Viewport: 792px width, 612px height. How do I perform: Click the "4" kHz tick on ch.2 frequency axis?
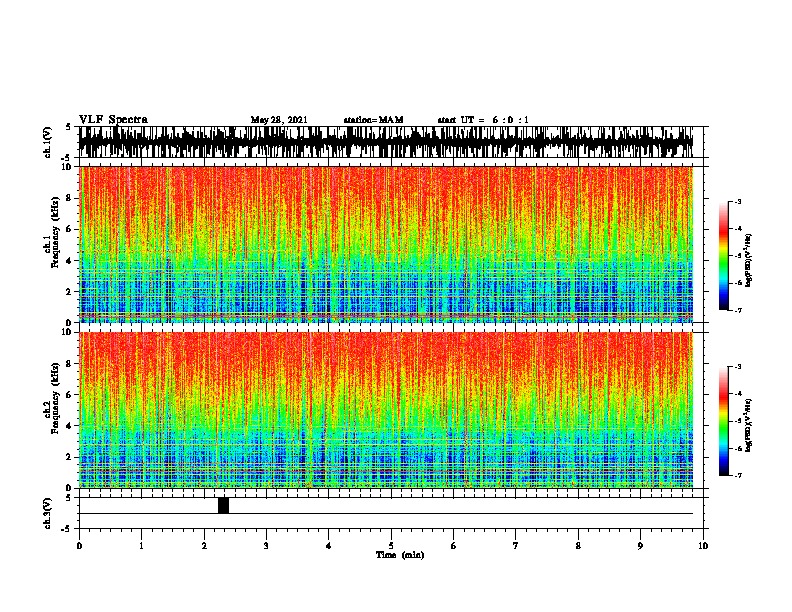point(70,426)
